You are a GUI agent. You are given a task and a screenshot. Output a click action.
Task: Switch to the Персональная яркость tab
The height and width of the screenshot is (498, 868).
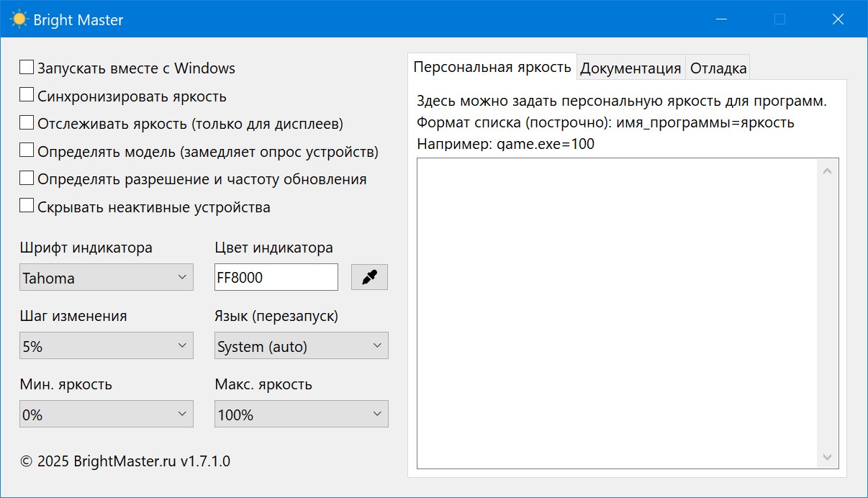coord(492,67)
